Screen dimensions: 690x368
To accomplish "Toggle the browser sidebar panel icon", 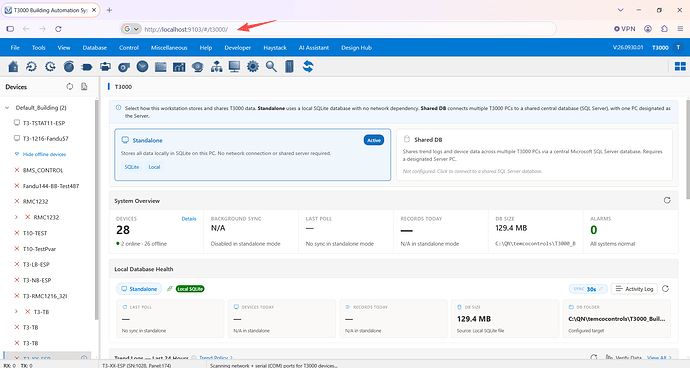I will 10,29.
